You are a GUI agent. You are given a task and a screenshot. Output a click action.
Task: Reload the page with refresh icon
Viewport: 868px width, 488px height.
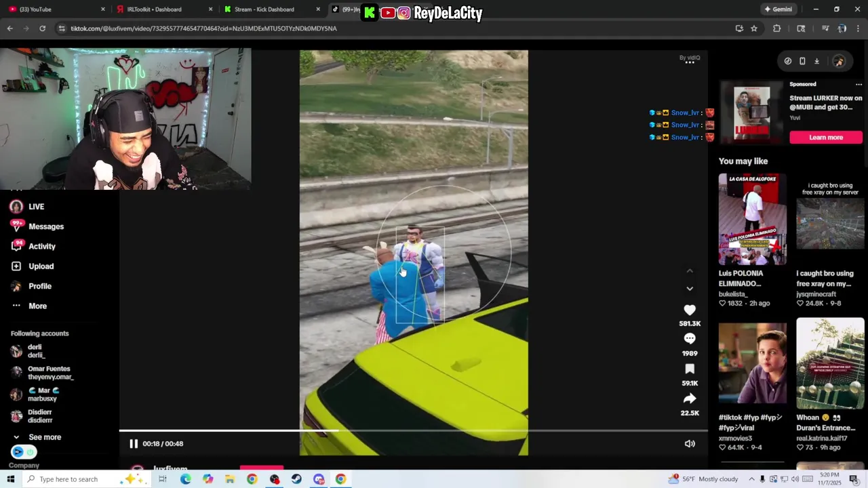click(x=42, y=28)
